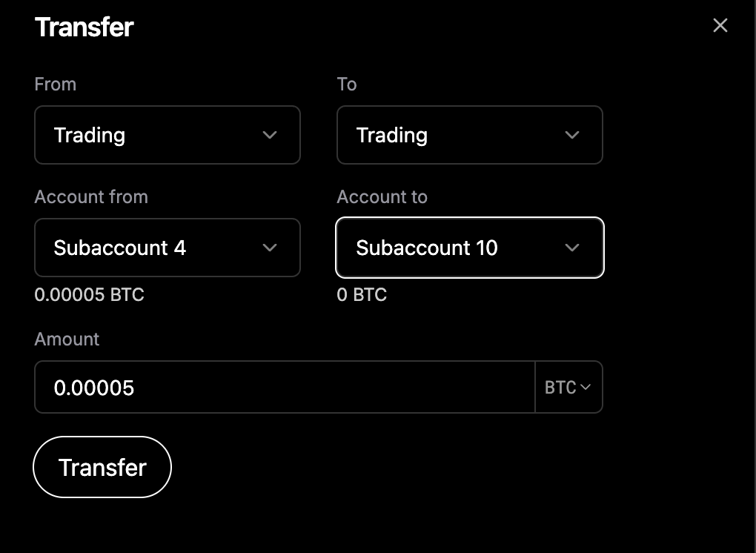Click the chevron beside Subaccount 4

pyautogui.click(x=270, y=248)
